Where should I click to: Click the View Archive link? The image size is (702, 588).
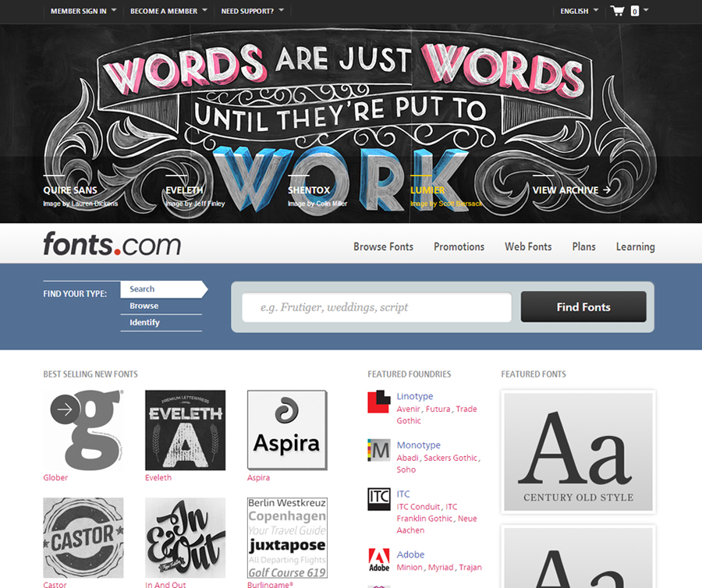click(x=572, y=190)
